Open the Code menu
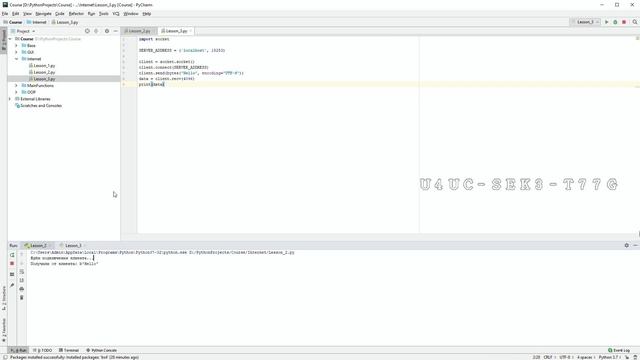The height and width of the screenshot is (360, 640). point(60,13)
